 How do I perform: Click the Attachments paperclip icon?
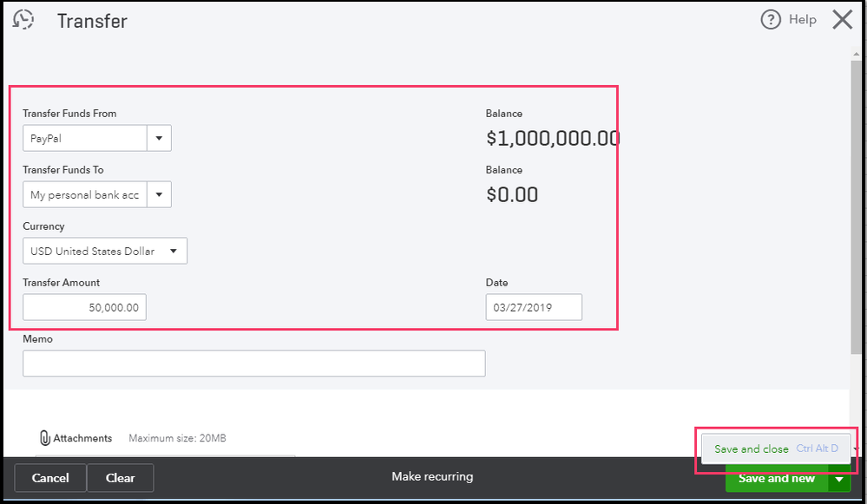[45, 438]
